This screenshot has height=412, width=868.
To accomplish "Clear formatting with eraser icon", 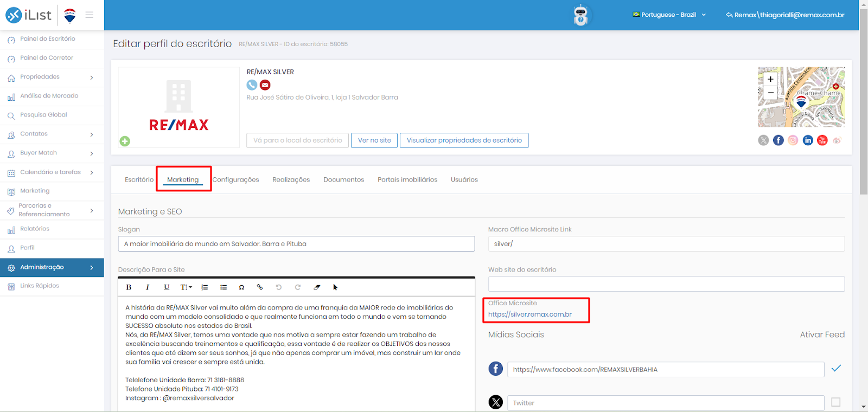I will click(x=317, y=287).
